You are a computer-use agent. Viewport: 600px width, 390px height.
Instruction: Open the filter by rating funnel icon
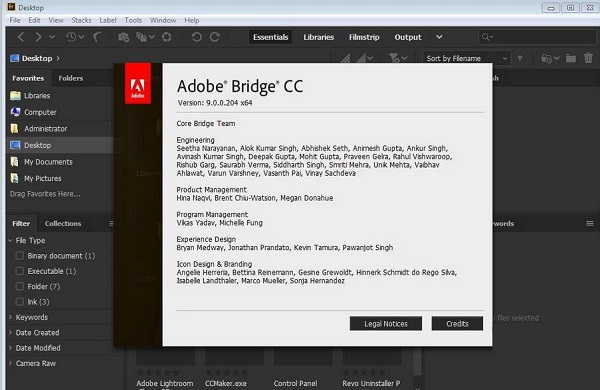click(x=397, y=58)
